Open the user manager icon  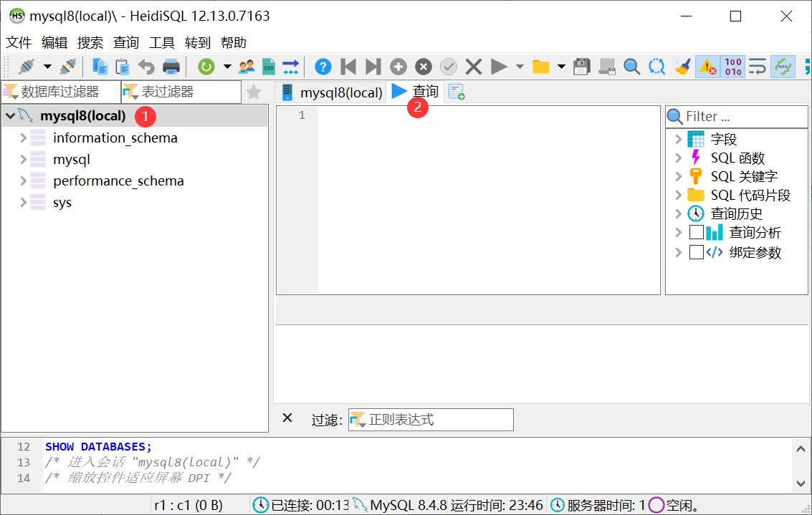point(247,67)
